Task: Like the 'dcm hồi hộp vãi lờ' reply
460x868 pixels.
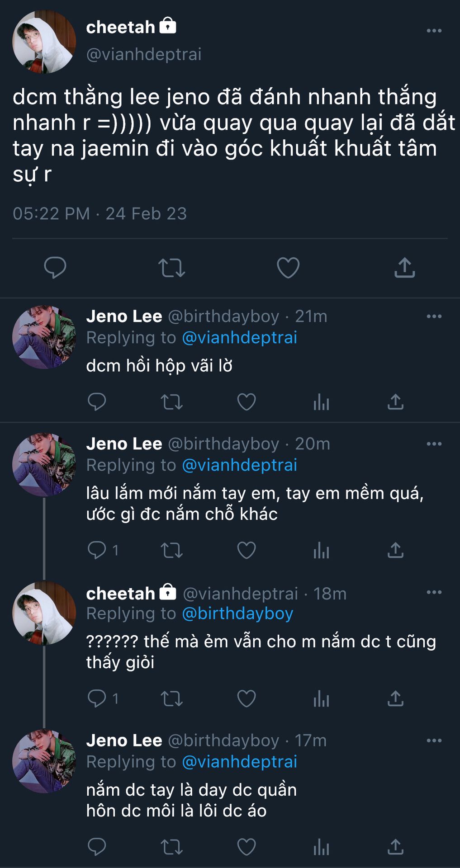Action: (x=247, y=402)
